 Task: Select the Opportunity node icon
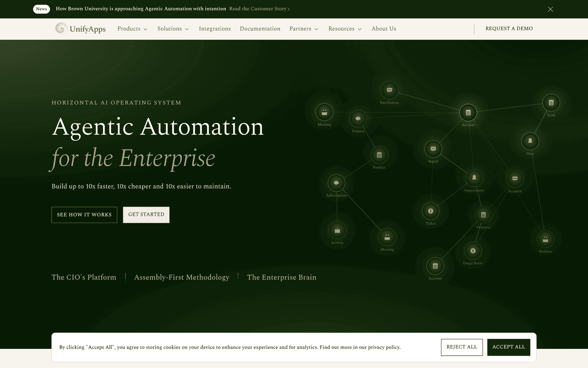coord(474,178)
